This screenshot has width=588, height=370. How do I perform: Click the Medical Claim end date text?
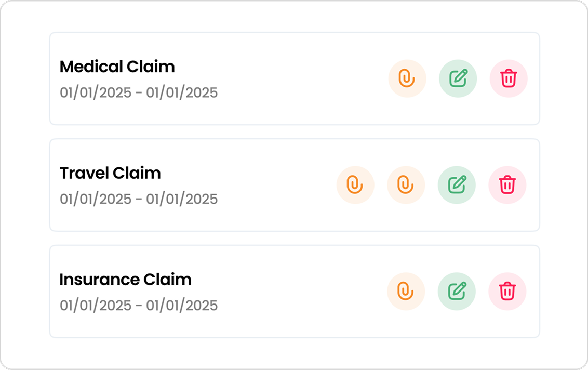(182, 92)
